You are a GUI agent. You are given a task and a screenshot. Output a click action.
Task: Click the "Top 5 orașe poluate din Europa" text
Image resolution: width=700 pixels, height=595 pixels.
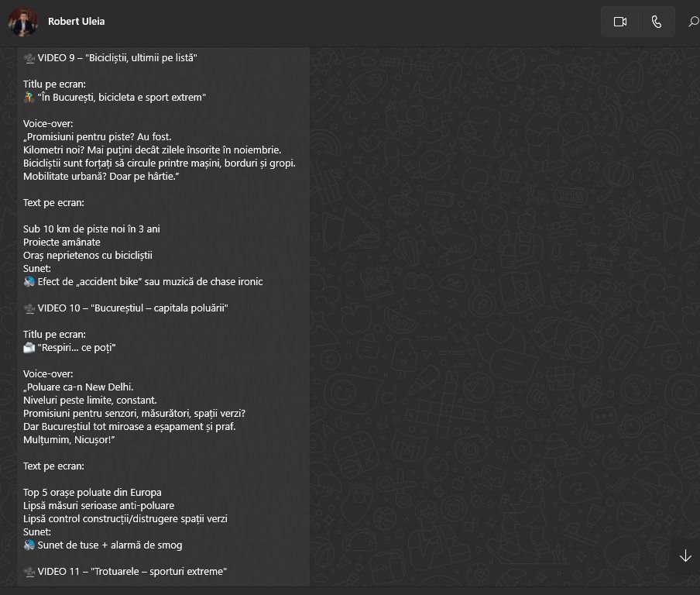click(92, 493)
